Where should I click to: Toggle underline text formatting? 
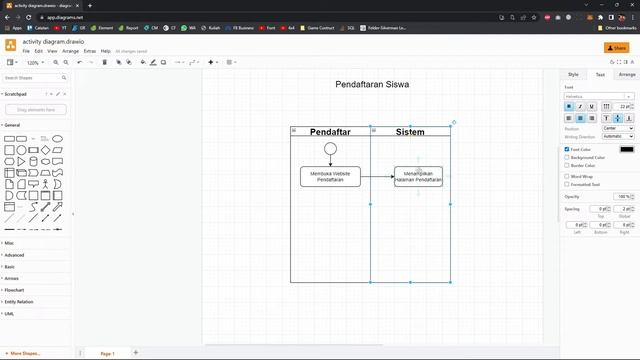tap(591, 107)
